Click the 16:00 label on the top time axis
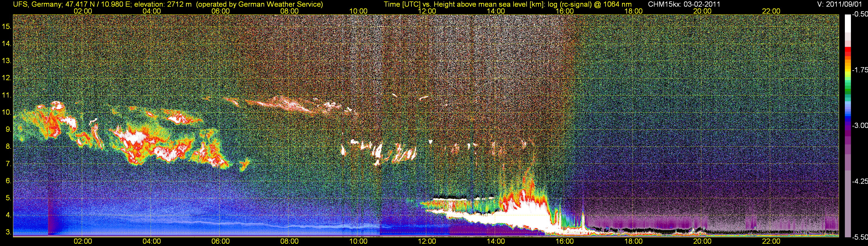Image resolution: width=868 pixels, height=246 pixels. (x=564, y=11)
